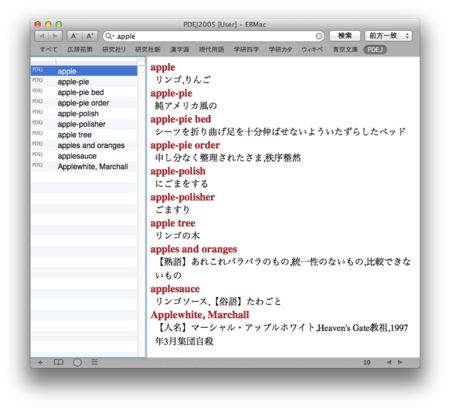This screenshot has width=450, height=410.
Task: Open the search magnifier options menu
Action: (110, 36)
